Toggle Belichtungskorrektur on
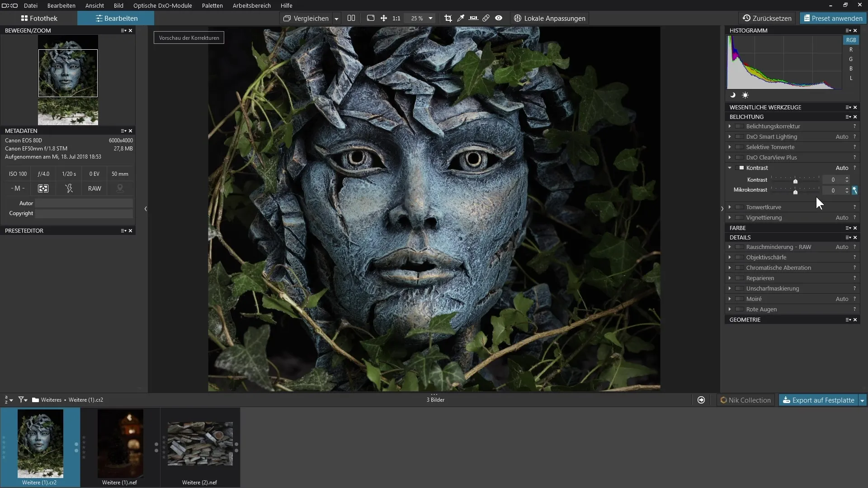The height and width of the screenshot is (488, 868). (x=740, y=126)
